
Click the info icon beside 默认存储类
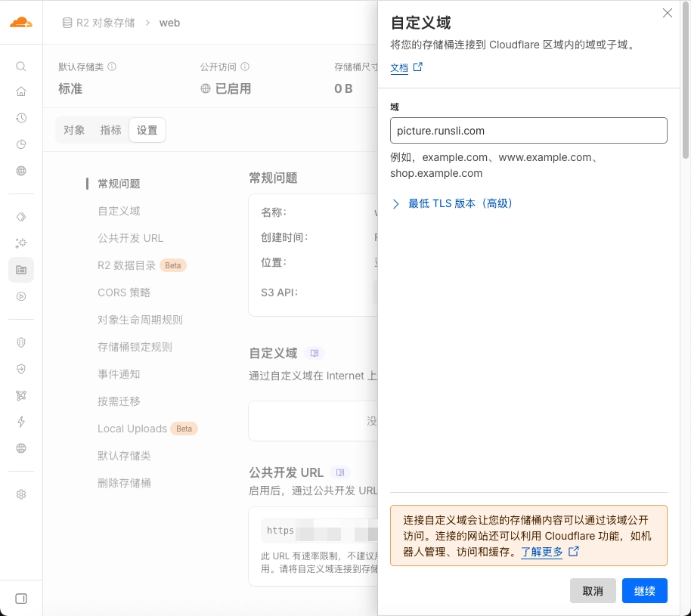[x=112, y=67]
